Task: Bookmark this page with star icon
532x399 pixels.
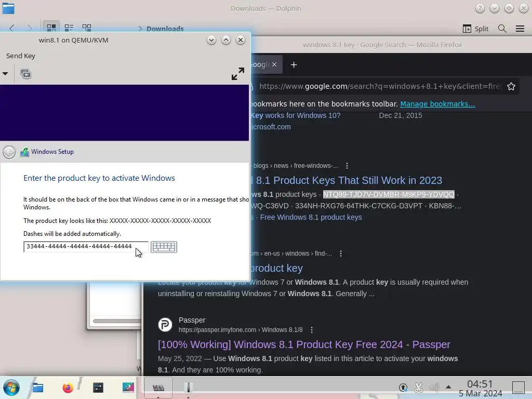Action: pyautogui.click(x=511, y=86)
